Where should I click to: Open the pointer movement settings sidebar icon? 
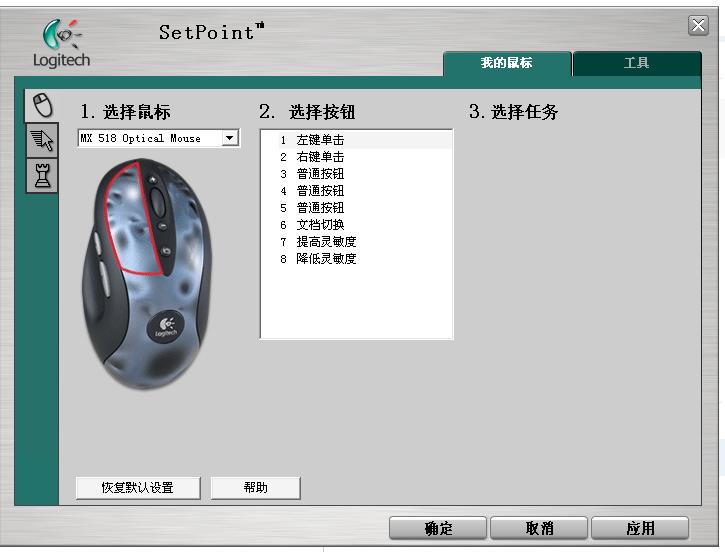[x=42, y=141]
